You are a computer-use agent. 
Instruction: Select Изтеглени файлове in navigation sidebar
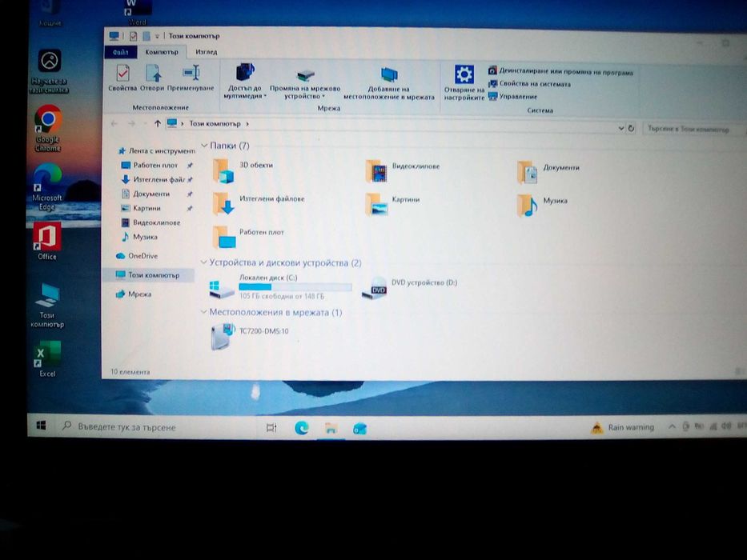(x=155, y=179)
